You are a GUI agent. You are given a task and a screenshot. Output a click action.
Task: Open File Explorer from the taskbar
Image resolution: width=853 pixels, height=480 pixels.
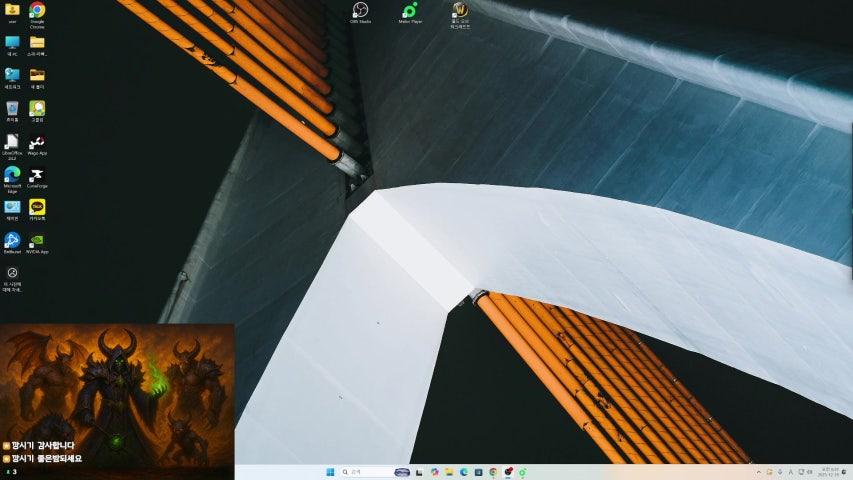(449, 472)
